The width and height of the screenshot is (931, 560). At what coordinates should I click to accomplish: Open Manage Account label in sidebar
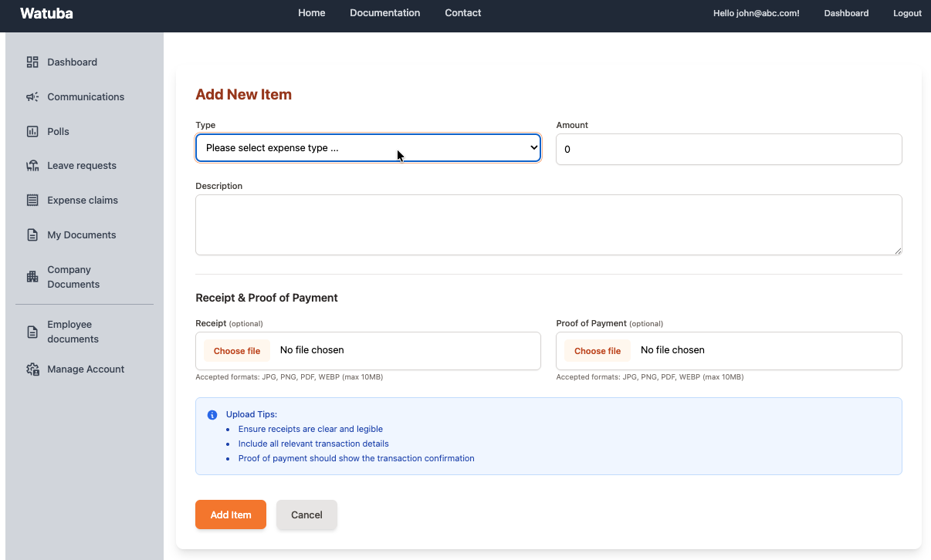[x=86, y=369]
